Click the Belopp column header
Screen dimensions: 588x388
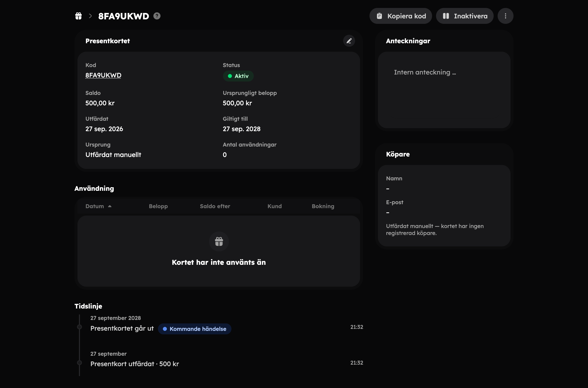pos(158,206)
